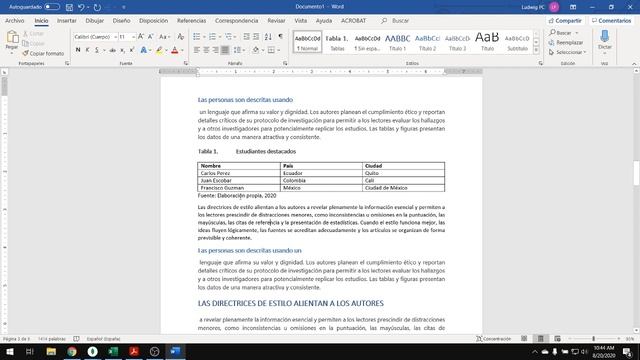Open Chrome from the taskbar
The image size is (640, 360).
pos(72,351)
